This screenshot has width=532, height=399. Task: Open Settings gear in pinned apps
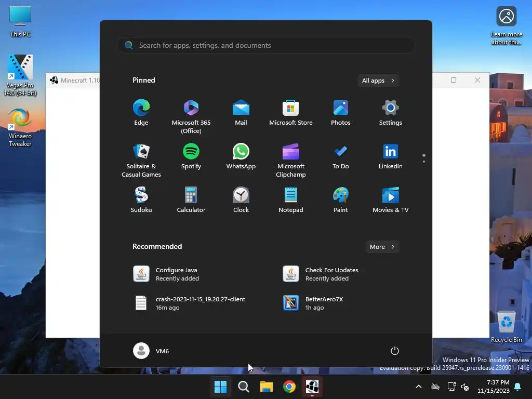(x=391, y=113)
